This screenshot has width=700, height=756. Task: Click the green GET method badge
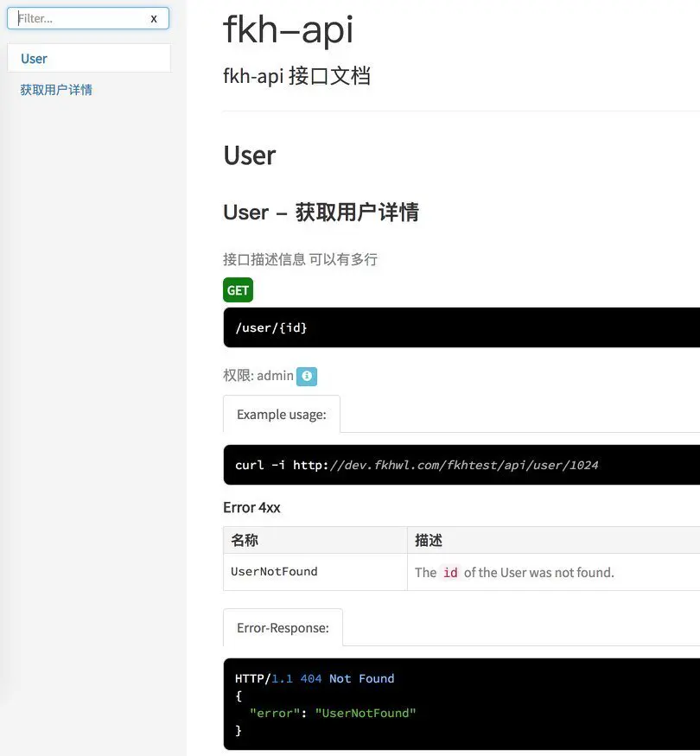[238, 289]
